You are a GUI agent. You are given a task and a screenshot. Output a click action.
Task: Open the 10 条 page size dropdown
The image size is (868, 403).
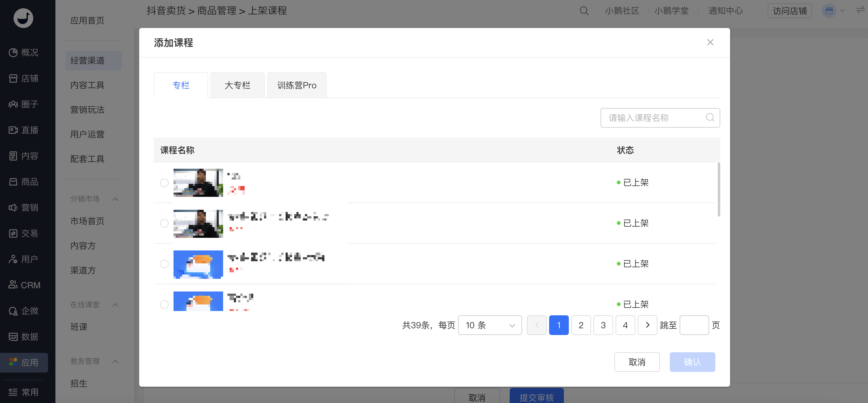tap(490, 325)
